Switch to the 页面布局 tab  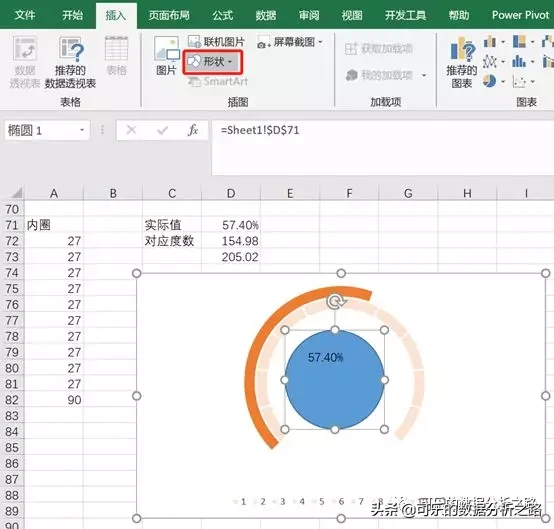(x=169, y=15)
